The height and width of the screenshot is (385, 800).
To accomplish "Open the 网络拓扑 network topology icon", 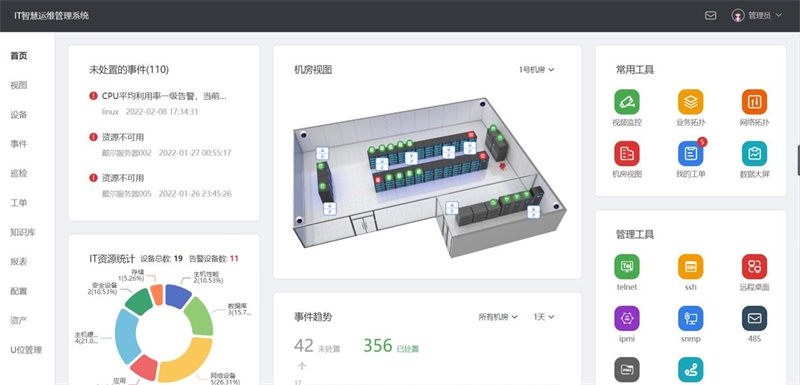I will [754, 102].
